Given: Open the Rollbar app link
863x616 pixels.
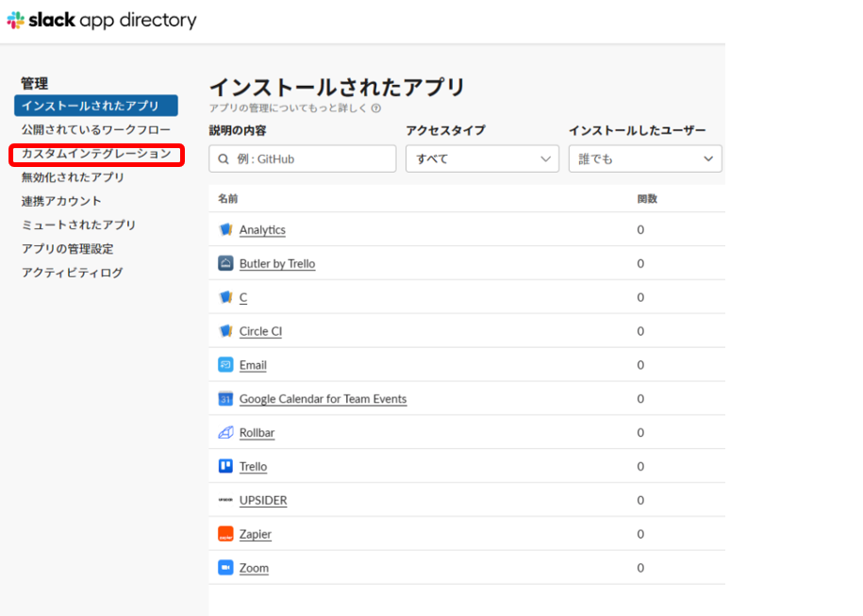Looking at the screenshot, I should [x=257, y=433].
